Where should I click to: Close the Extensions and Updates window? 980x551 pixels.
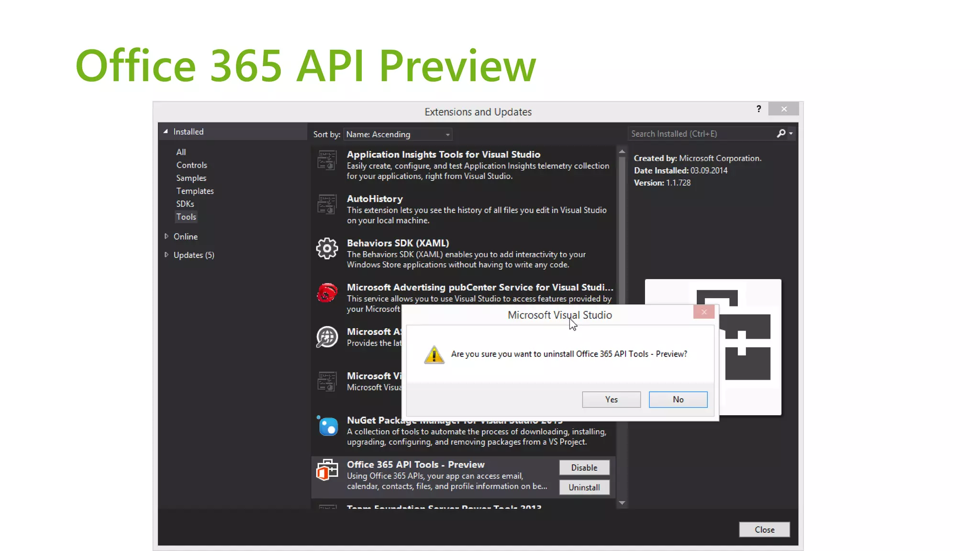[784, 109]
